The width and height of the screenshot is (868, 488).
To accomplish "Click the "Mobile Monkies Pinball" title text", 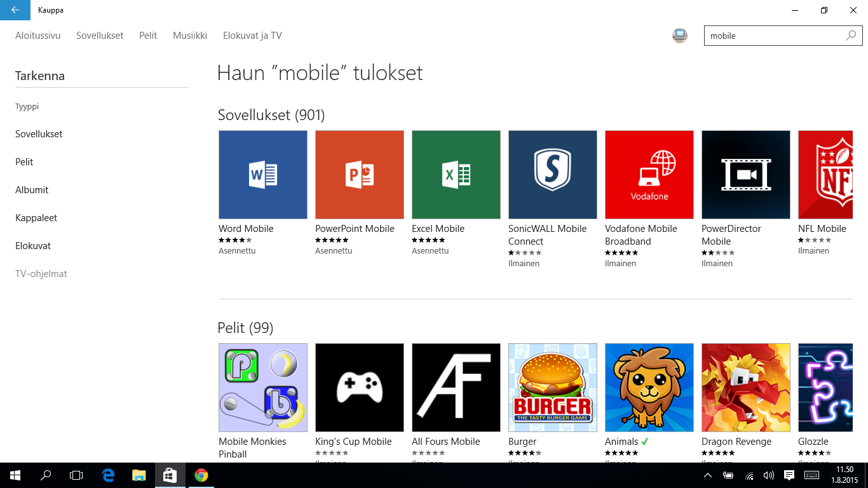I will 252,448.
